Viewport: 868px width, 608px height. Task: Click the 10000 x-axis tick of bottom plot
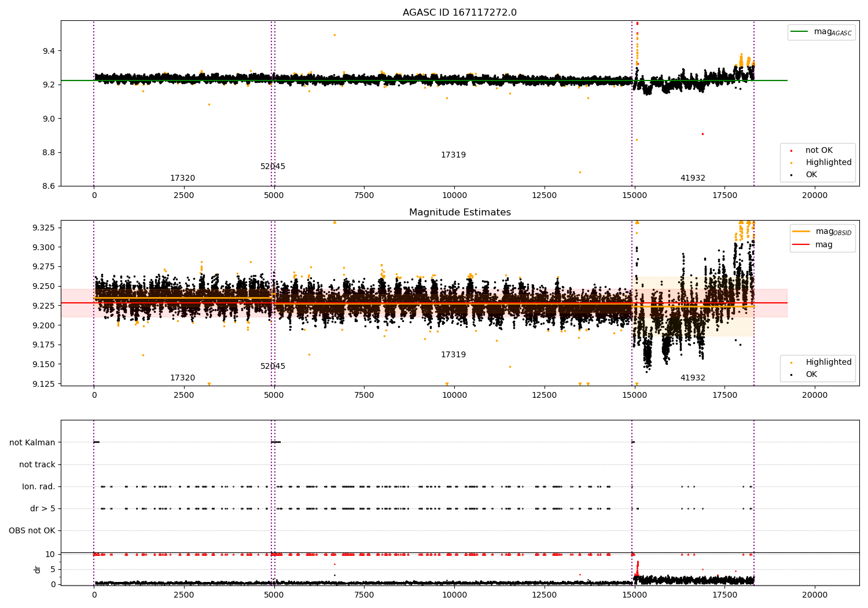point(454,595)
